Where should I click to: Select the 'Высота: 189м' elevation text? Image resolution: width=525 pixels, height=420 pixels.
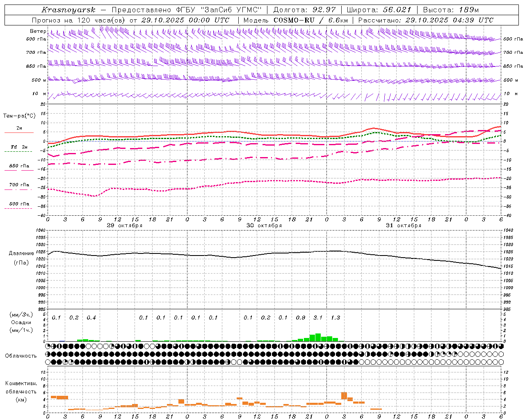[451, 10]
